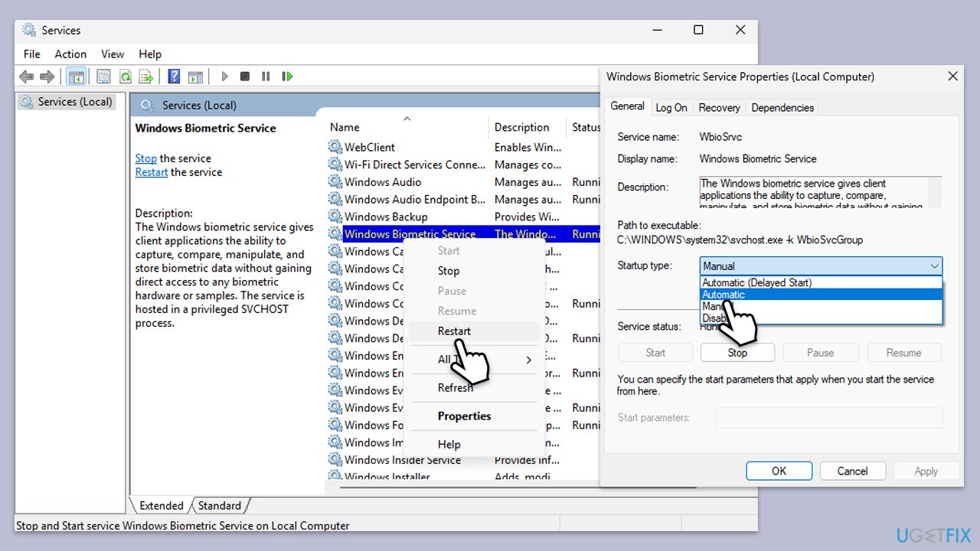Click the 'Stop' the service link
This screenshot has width=980, height=551.
(x=145, y=158)
